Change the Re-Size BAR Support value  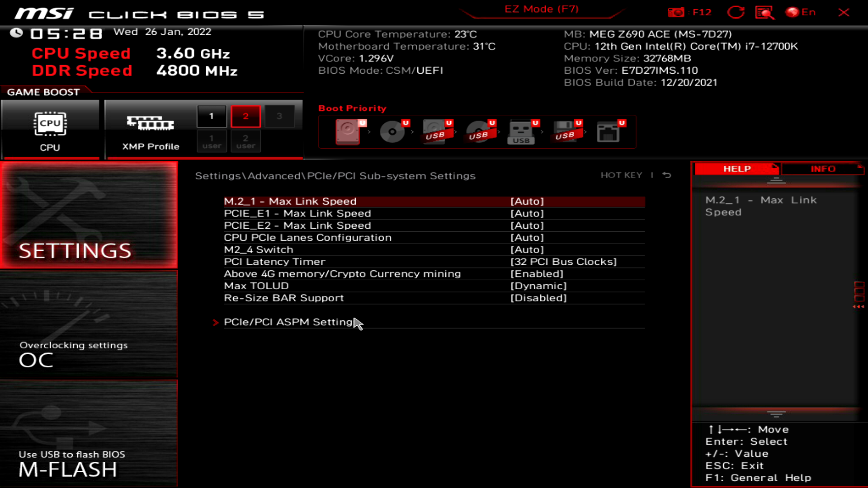(538, 297)
